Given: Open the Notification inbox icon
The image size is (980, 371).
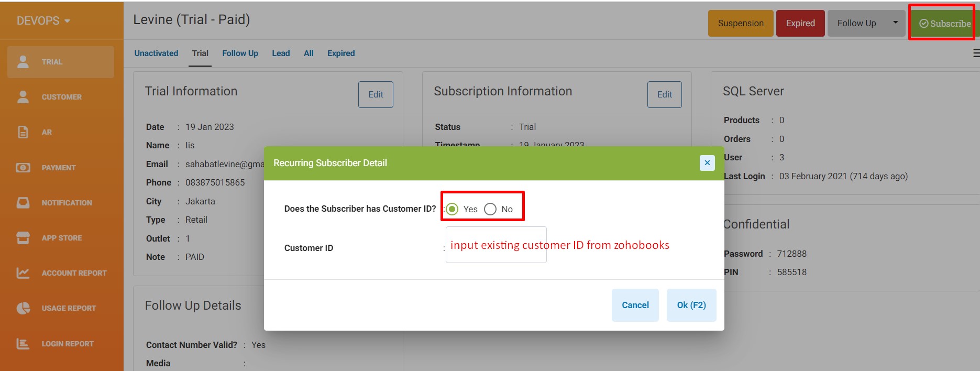Looking at the screenshot, I should (23, 203).
